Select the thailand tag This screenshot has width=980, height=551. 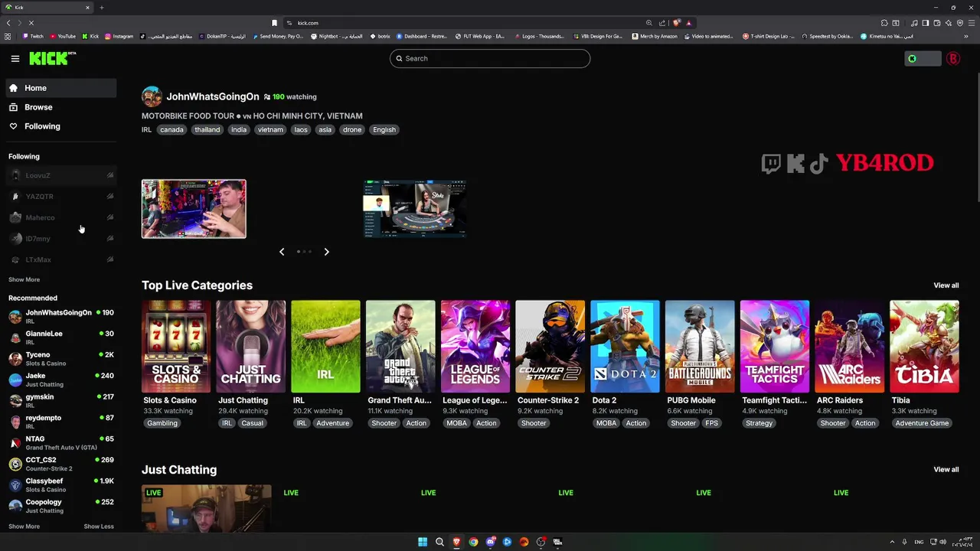207,129
